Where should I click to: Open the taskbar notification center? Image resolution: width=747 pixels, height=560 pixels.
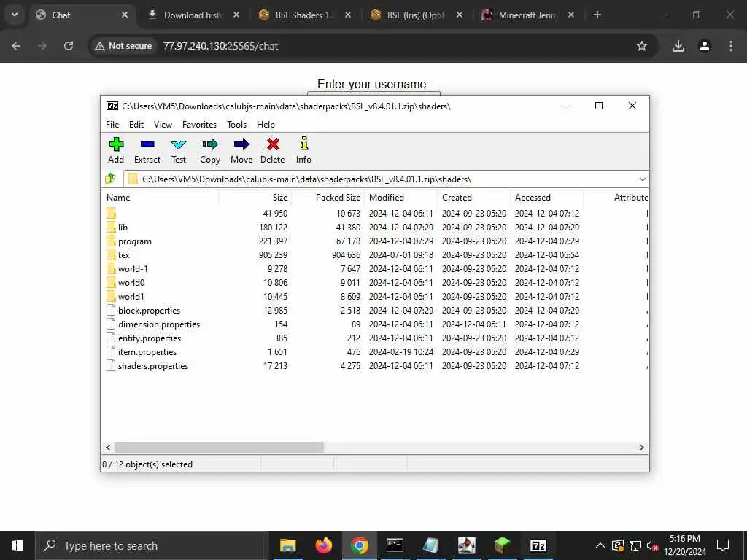point(723,545)
